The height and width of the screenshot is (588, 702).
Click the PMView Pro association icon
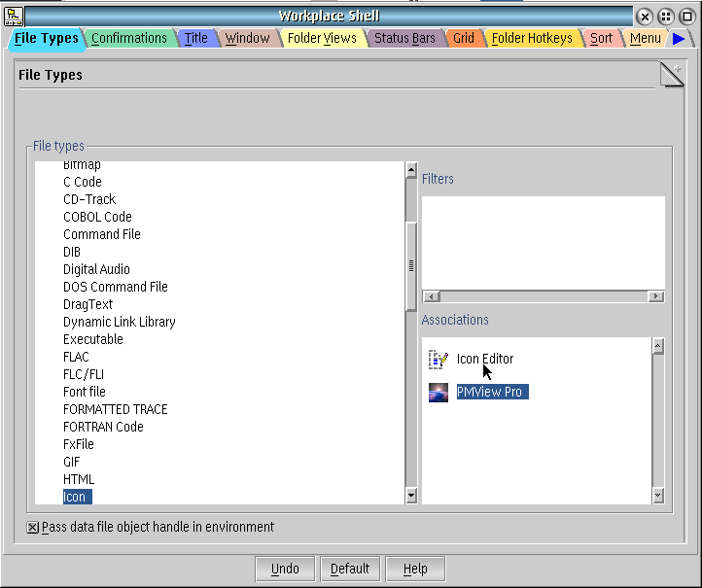click(438, 393)
